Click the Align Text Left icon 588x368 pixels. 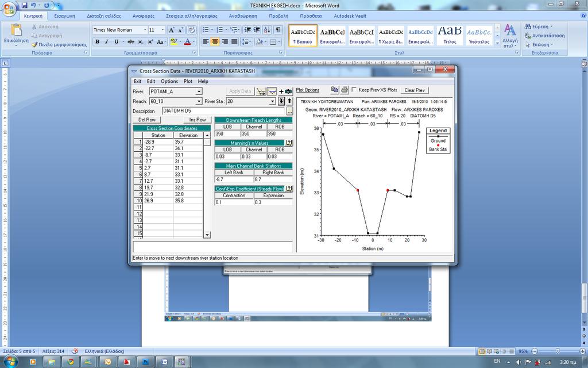click(x=206, y=41)
